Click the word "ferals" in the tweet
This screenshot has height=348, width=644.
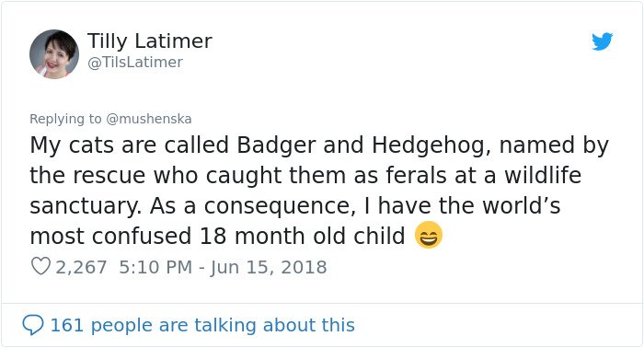click(416, 175)
